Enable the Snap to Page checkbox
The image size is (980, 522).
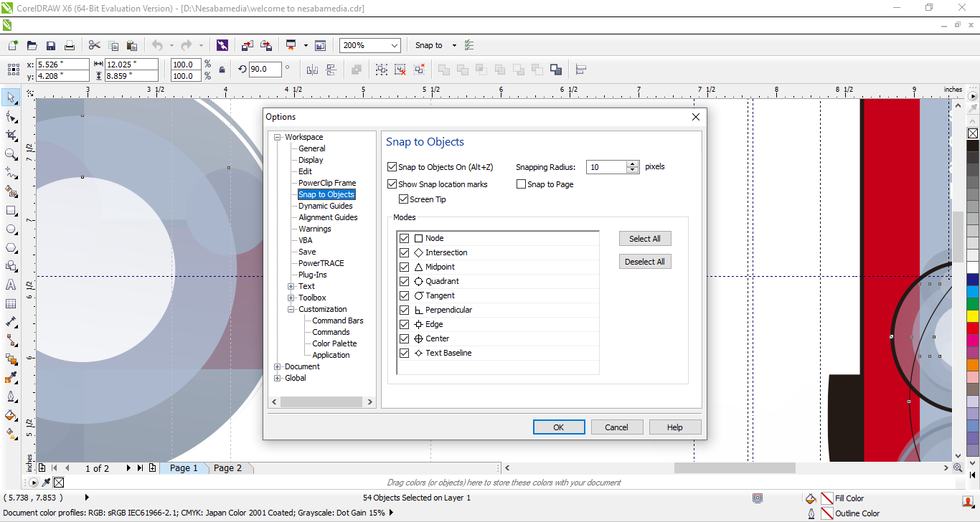(x=522, y=184)
